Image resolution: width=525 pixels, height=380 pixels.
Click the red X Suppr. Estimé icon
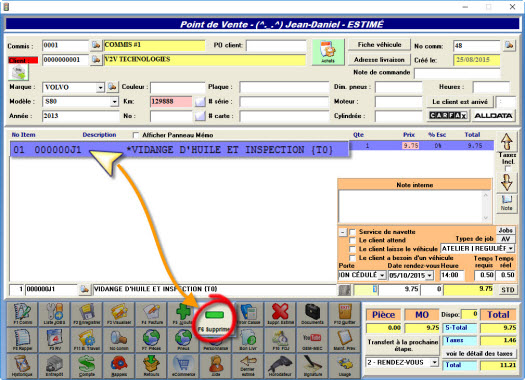[x=280, y=314]
